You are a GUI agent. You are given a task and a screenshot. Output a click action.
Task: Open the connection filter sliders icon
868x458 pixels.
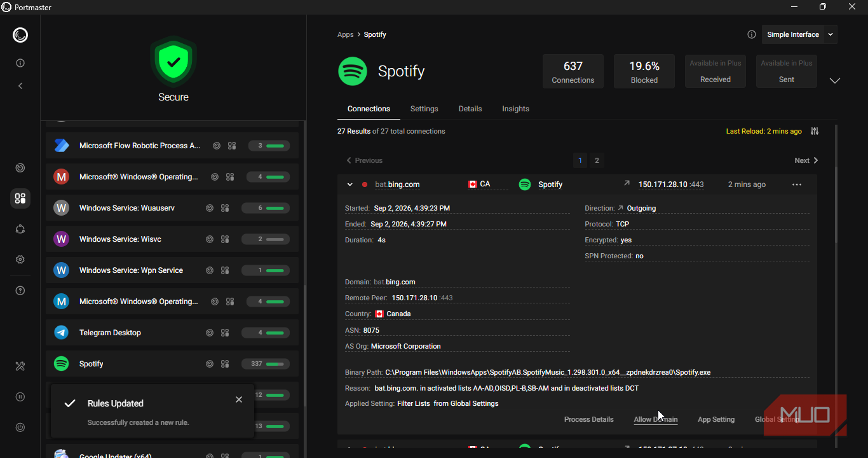815,131
